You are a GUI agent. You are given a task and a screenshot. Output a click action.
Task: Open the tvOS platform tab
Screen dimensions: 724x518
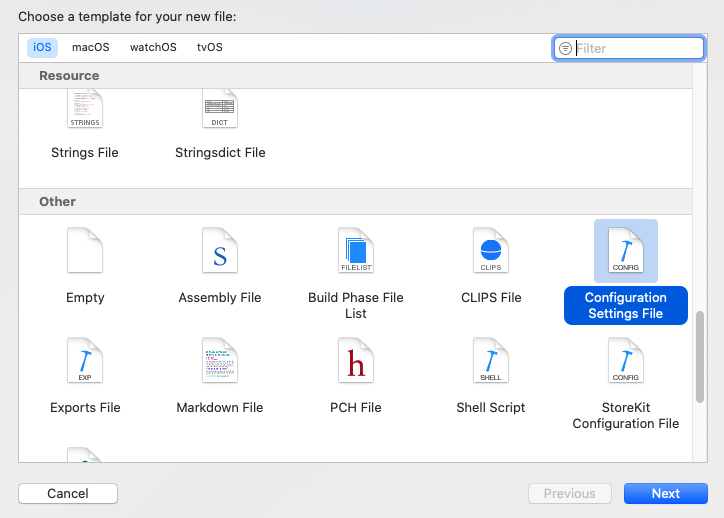click(210, 47)
